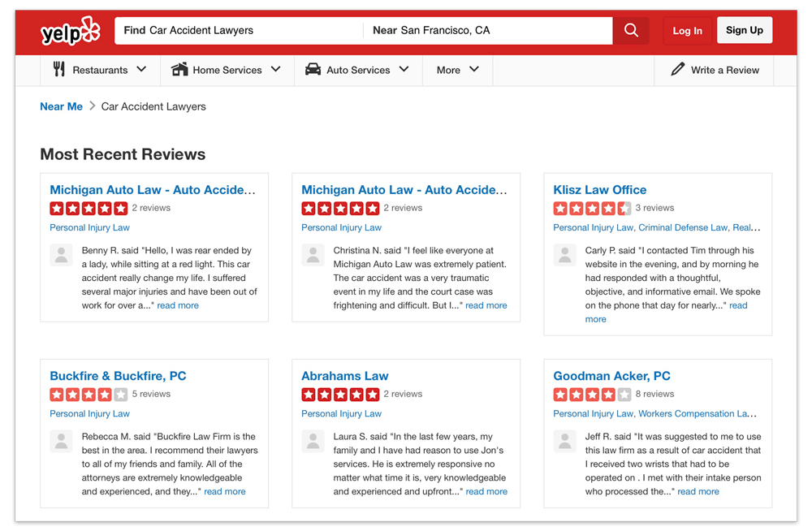Open the Home Services menu label
This screenshot has width=812, height=531.
click(227, 70)
